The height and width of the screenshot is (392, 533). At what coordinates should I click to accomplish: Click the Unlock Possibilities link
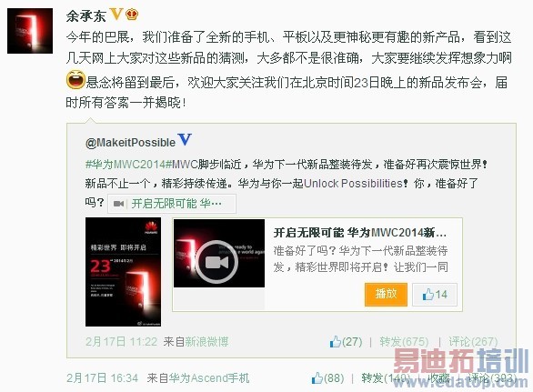[x=353, y=184]
